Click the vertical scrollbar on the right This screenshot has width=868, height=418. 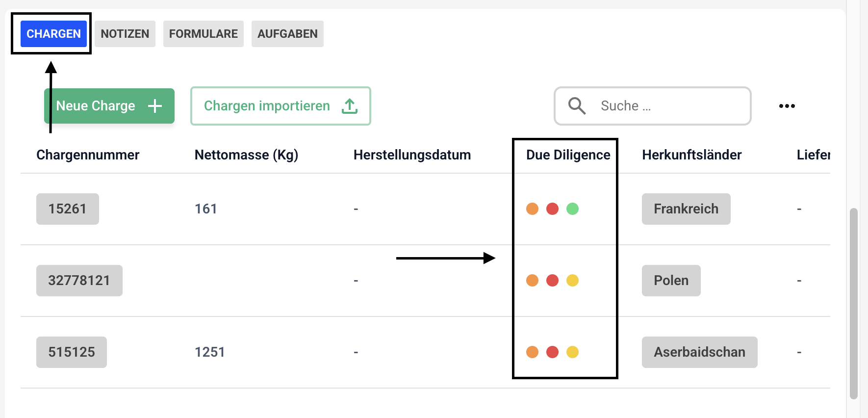click(854, 304)
